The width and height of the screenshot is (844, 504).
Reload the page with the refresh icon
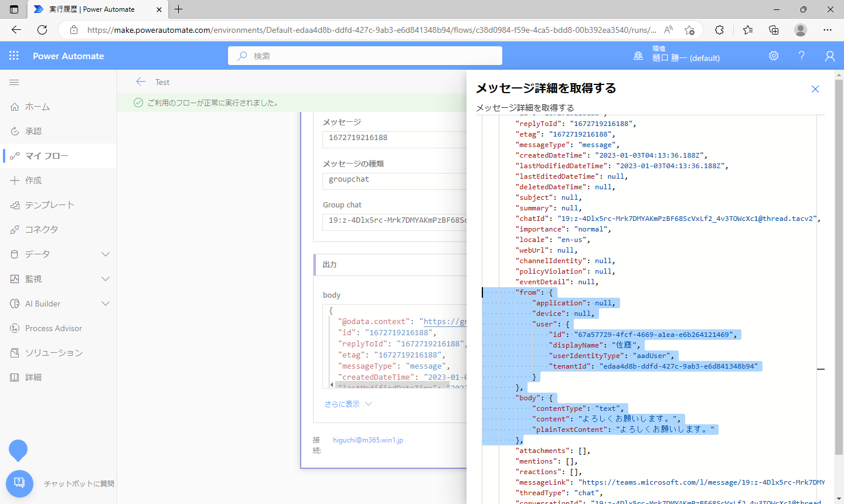point(42,30)
